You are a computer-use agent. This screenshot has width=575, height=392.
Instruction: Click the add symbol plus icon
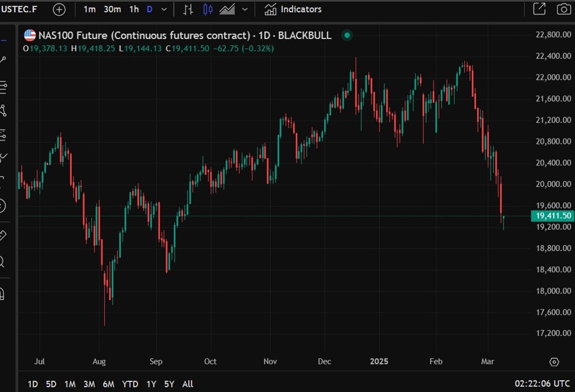59,9
